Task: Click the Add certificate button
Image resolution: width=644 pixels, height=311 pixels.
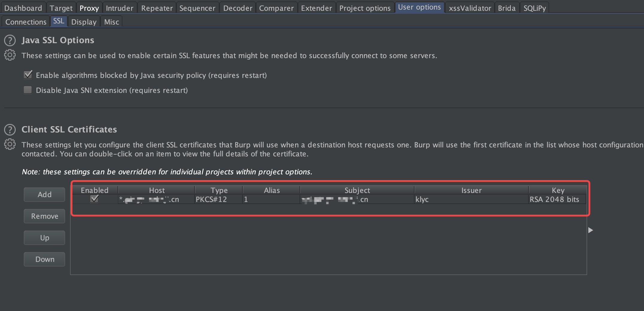Action: tap(45, 194)
